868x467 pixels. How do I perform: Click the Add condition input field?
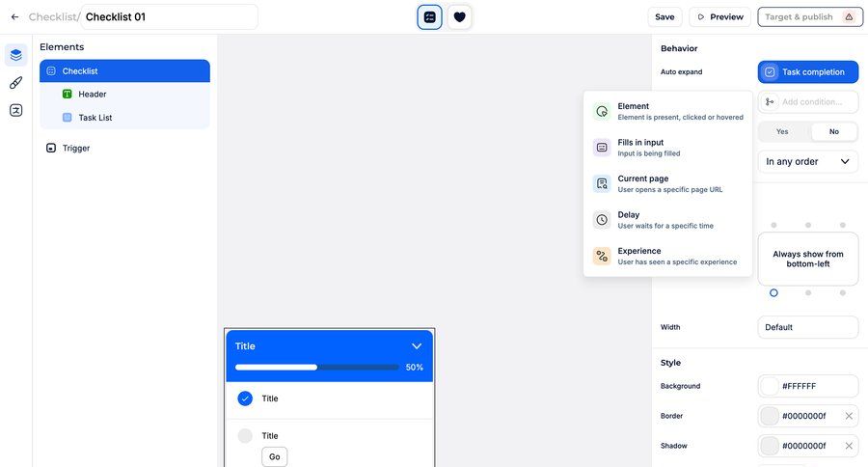click(807, 102)
